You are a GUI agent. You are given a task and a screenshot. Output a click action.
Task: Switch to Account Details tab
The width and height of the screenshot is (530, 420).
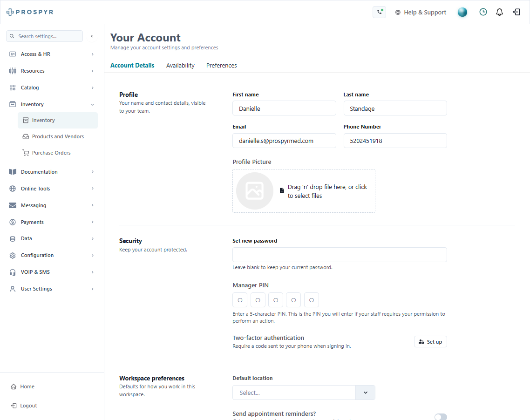(132, 66)
